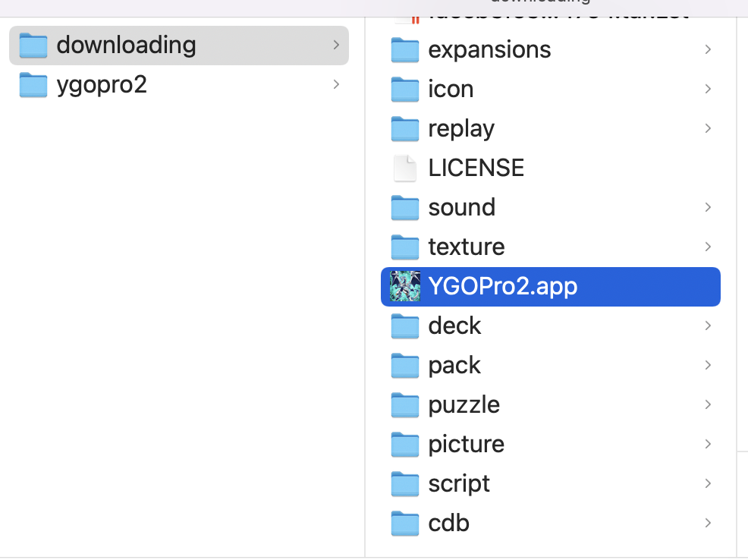Image resolution: width=748 pixels, height=560 pixels.
Task: Select the "picture" folder name
Action: click(466, 445)
